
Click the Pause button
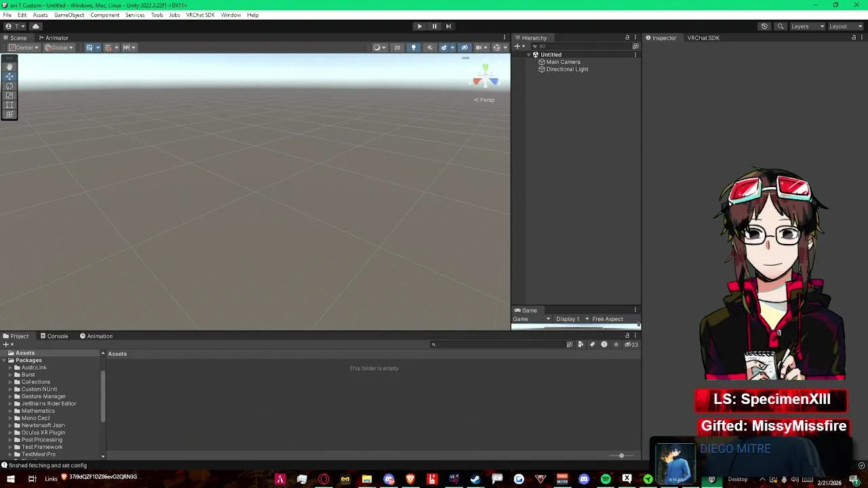pyautogui.click(x=434, y=26)
